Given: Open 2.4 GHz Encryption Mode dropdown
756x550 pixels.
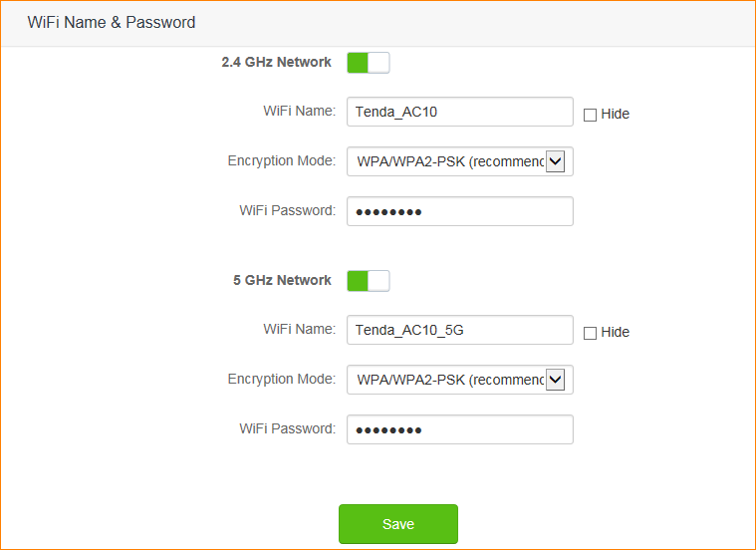Looking at the screenshot, I should click(459, 161).
